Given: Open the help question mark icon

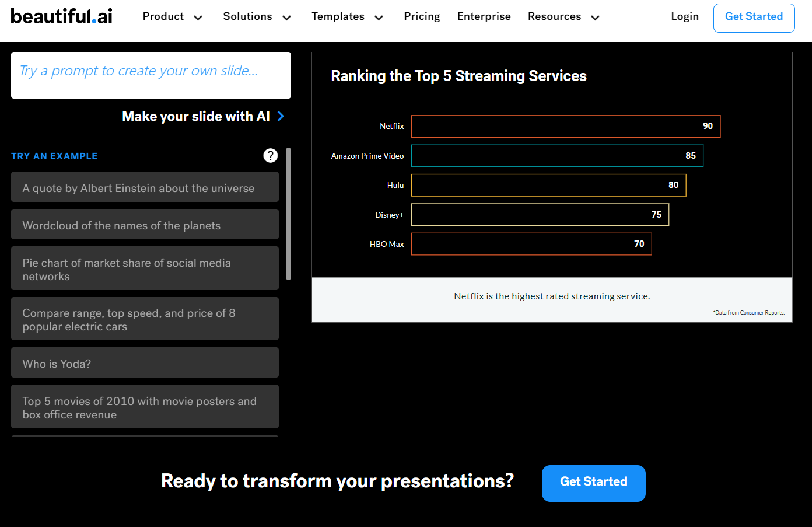Looking at the screenshot, I should click(x=271, y=155).
